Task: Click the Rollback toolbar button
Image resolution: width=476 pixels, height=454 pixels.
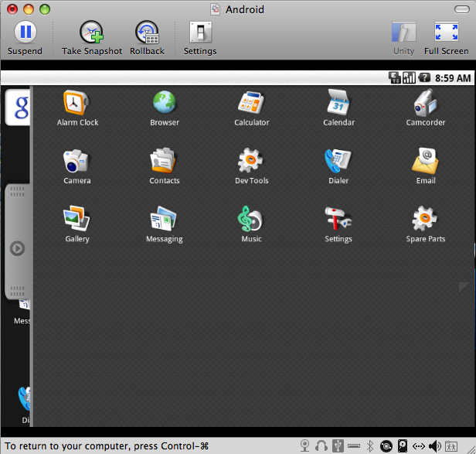Action: (x=147, y=38)
